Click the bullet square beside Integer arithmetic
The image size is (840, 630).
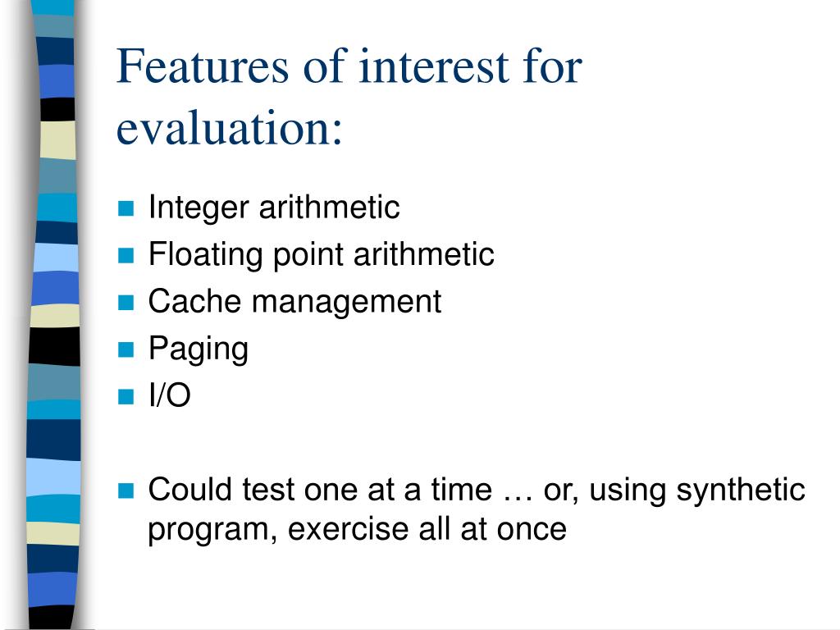pyautogui.click(x=126, y=208)
